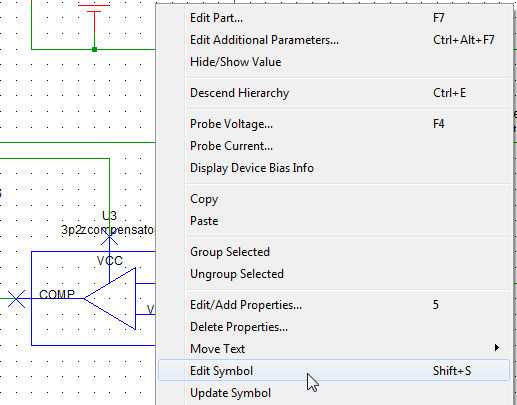
Task: Click Descend Hierarchy in context menu
Action: 334,93
